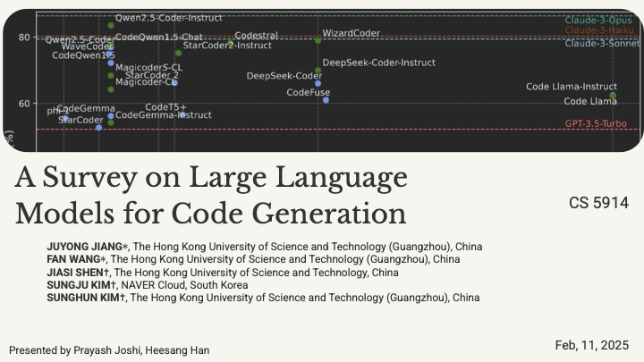Click the 'Claude-3-Haiku' chart label
Screen dimensions: 644x362
pos(598,30)
